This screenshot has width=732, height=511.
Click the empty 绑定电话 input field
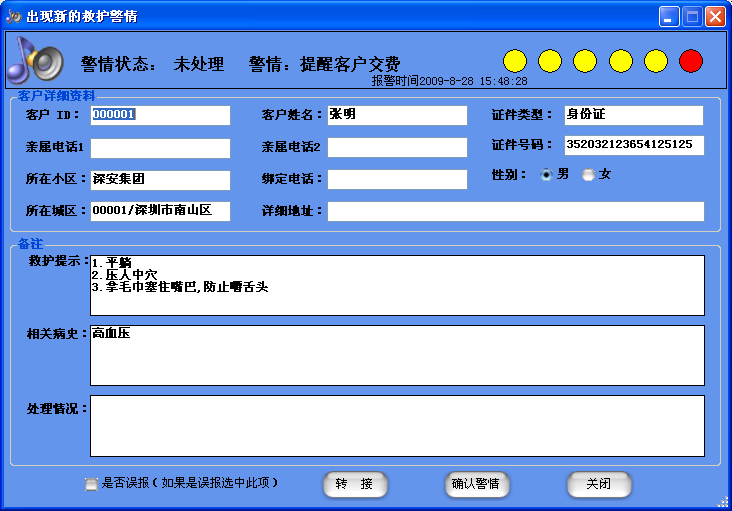(x=397, y=179)
